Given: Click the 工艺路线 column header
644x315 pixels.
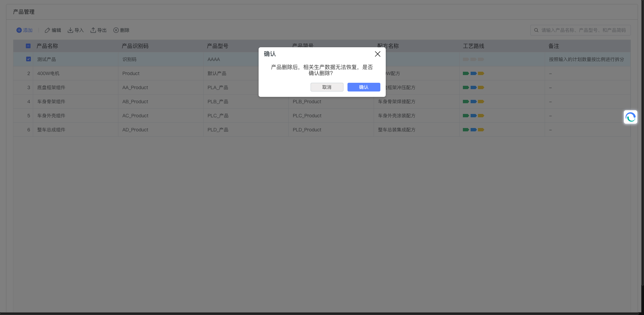Looking at the screenshot, I should point(473,46).
